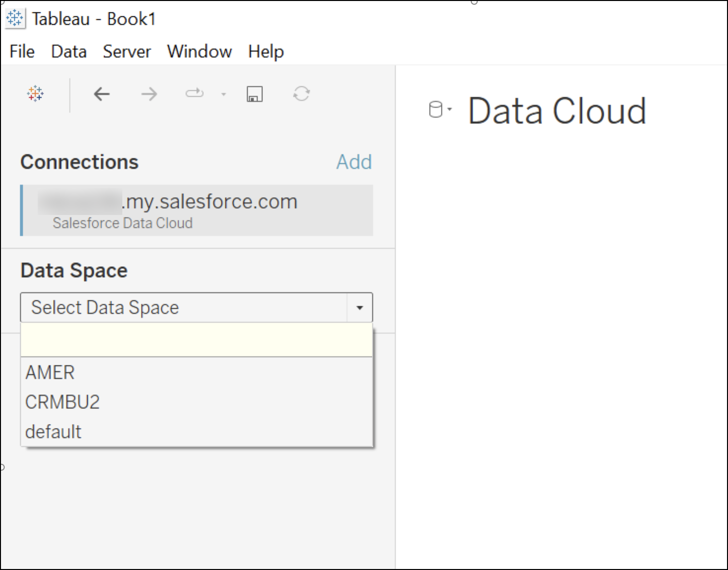Screen dimensions: 728x570
Task: Click the Salesforce Data Cloud label
Action: (122, 223)
